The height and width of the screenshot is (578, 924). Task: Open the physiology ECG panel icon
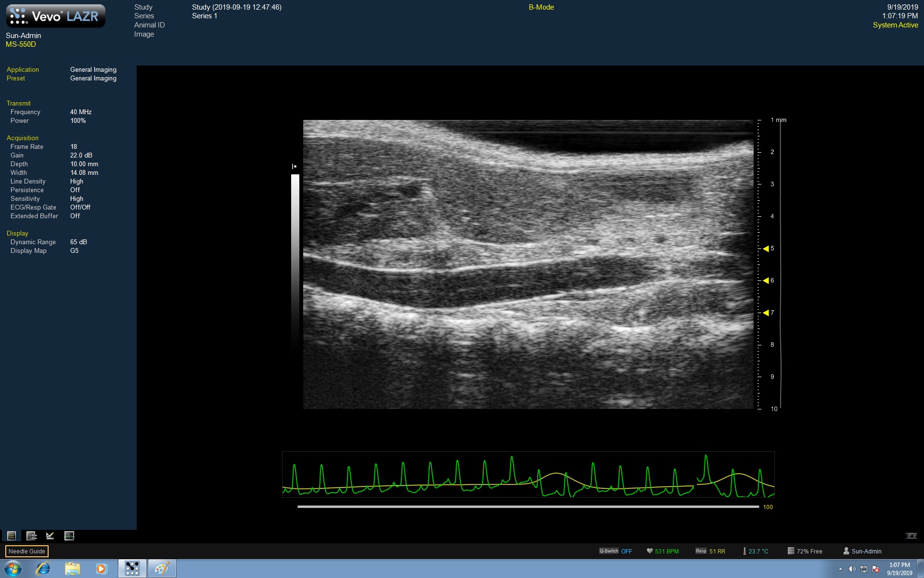tap(69, 536)
